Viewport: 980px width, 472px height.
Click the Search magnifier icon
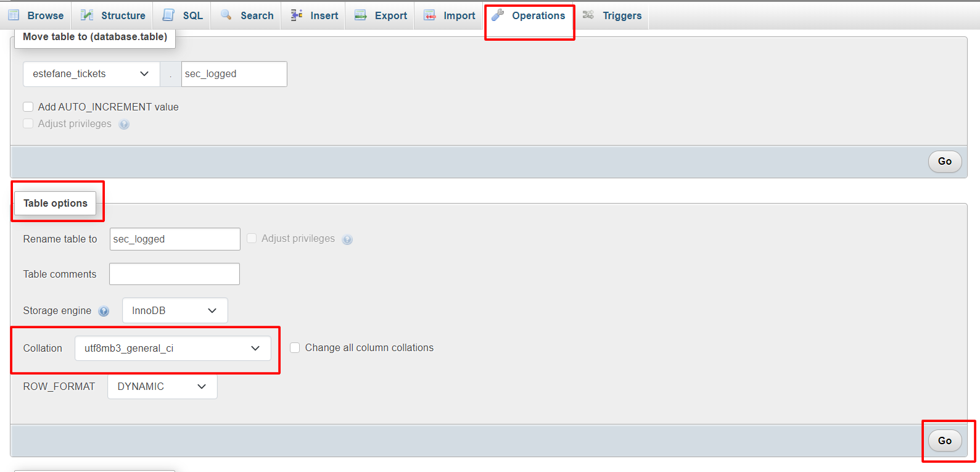[x=226, y=15]
